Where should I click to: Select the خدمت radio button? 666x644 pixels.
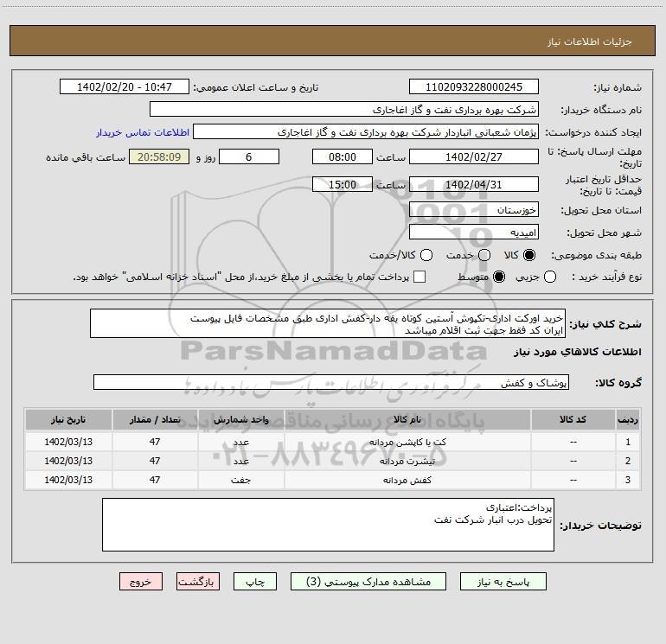coord(484,255)
